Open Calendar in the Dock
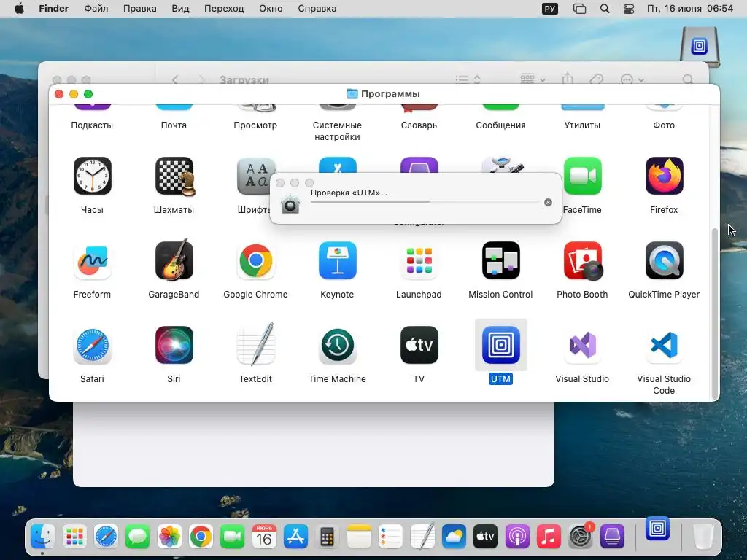Screen dimensions: 747x560 click(x=264, y=537)
